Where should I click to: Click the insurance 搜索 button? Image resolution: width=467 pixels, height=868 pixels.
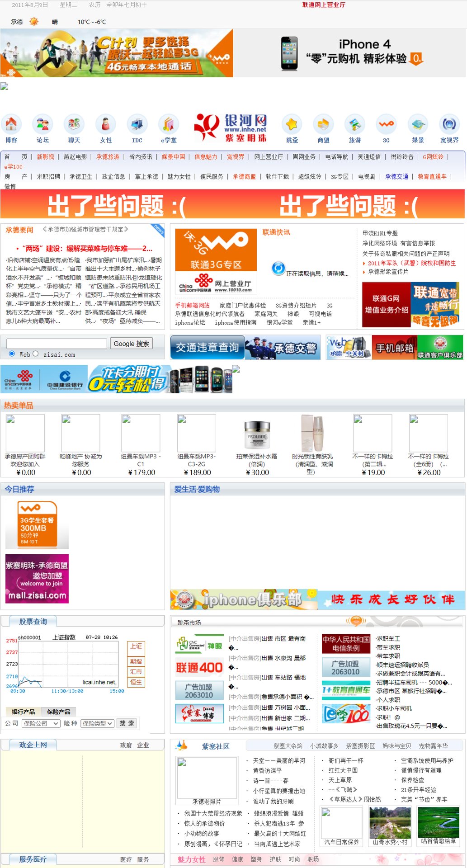127,723
